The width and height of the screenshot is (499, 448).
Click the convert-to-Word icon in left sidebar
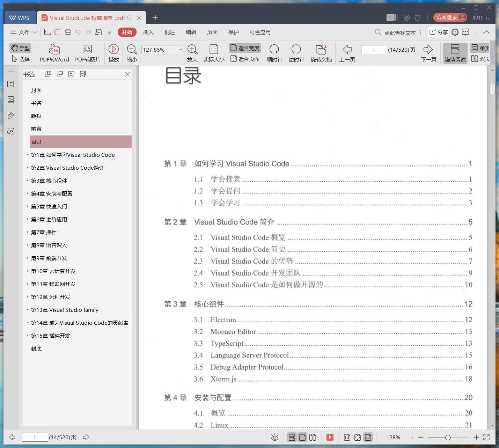pyautogui.click(x=11, y=131)
